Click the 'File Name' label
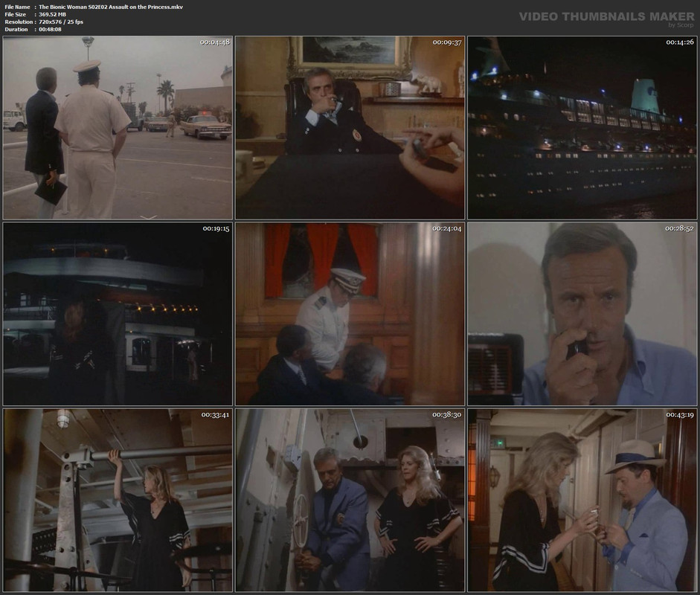The image size is (700, 595). pyautogui.click(x=17, y=7)
